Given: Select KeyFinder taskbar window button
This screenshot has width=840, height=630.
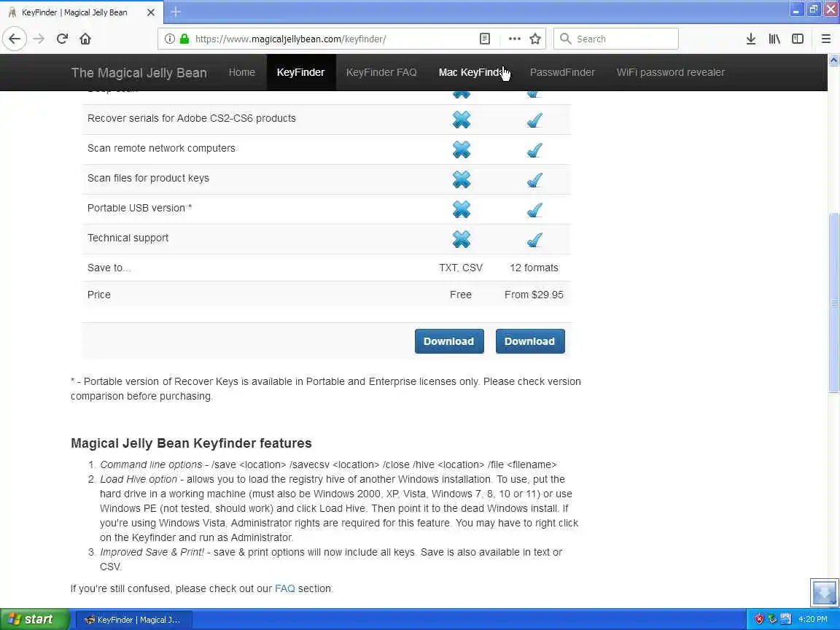Looking at the screenshot, I should 134,620.
